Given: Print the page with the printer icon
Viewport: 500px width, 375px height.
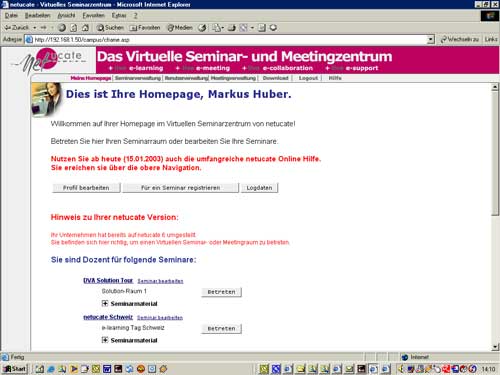Looking at the screenshot, I should pyautogui.click(x=232, y=28).
